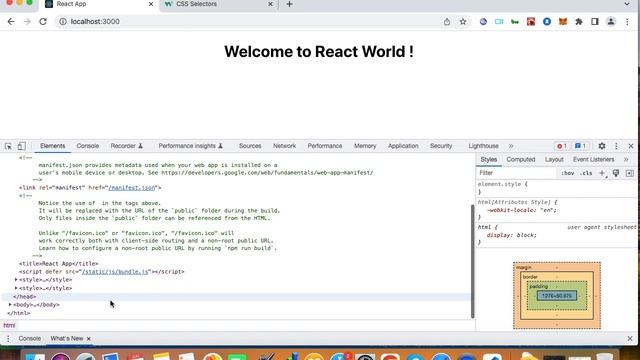Viewport: 640px width, 360px height.
Task: Open drawer Console tab
Action: click(30, 338)
